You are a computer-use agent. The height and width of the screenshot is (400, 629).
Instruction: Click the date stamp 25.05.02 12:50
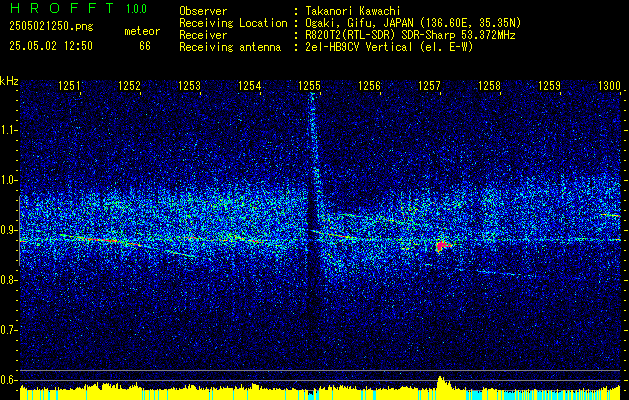51,46
